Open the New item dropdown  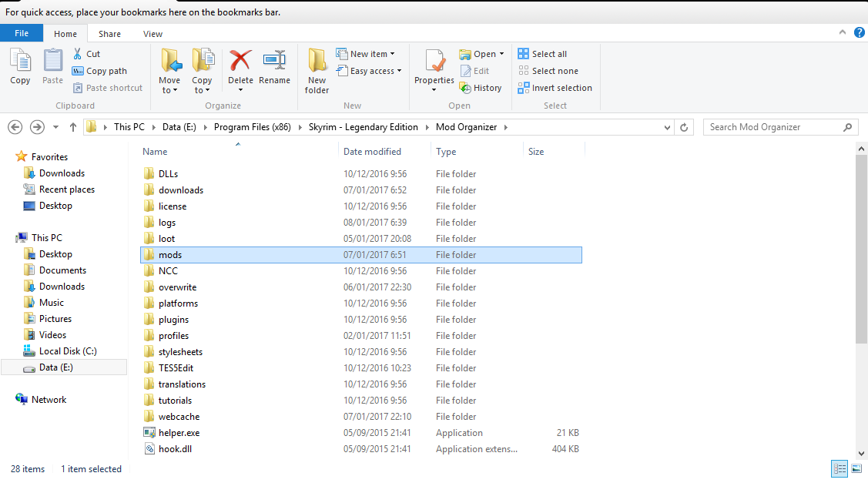point(366,54)
